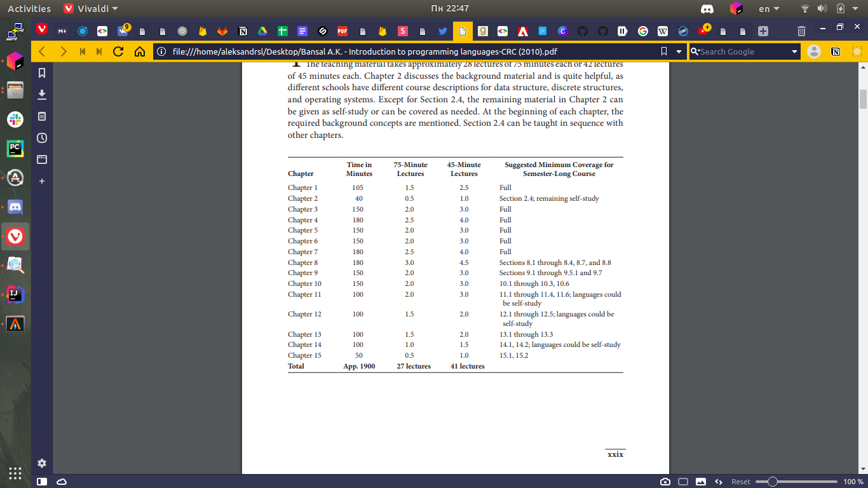Viewport: 868px width, 488px height.
Task: Toggle the side panel visibility
Action: pos(42,482)
